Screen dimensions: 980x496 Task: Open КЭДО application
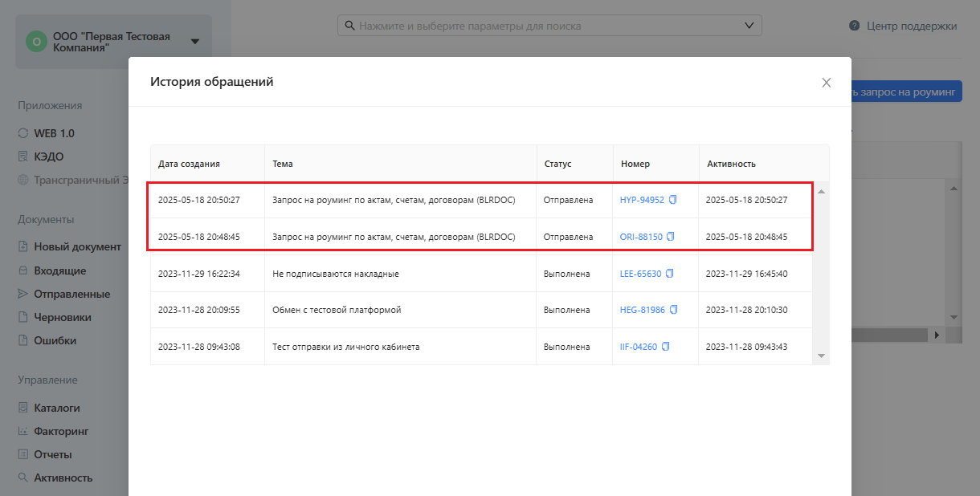pyautogui.click(x=48, y=157)
